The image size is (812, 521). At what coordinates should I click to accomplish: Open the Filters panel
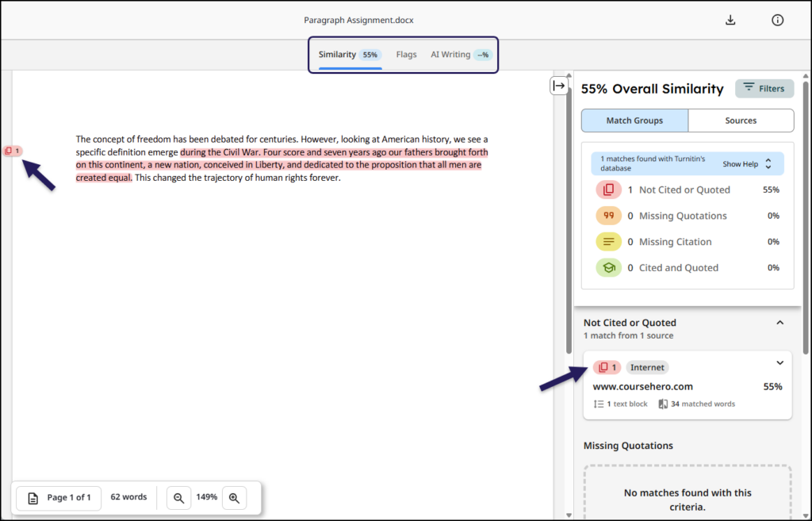pyautogui.click(x=764, y=88)
